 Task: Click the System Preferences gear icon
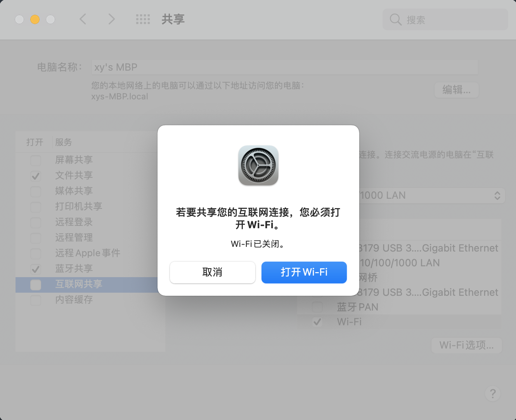tap(258, 165)
